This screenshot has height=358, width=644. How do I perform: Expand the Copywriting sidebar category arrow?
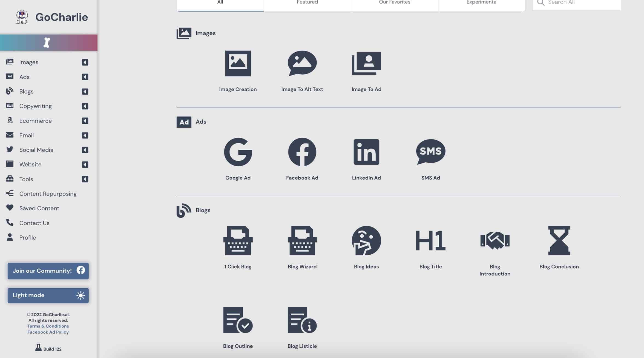point(85,106)
